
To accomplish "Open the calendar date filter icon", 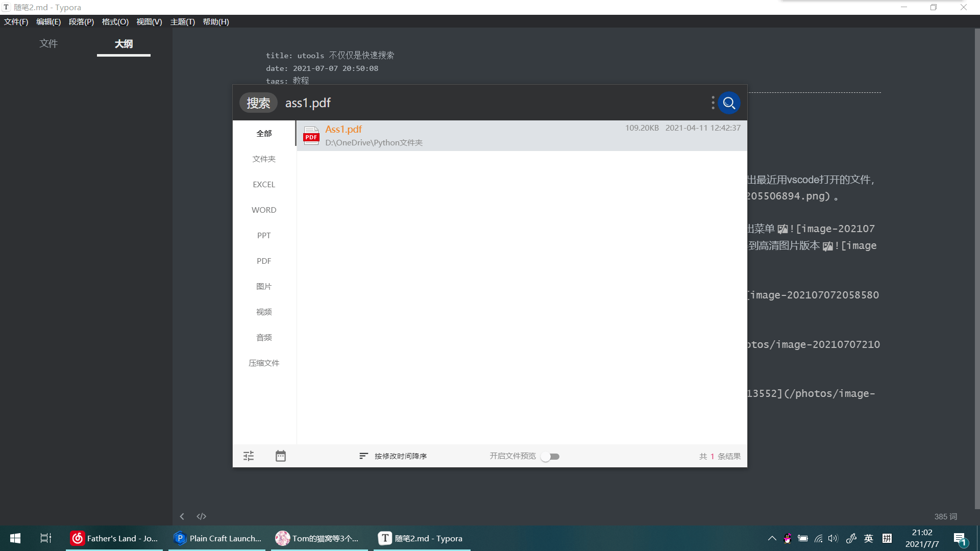I will (x=281, y=456).
